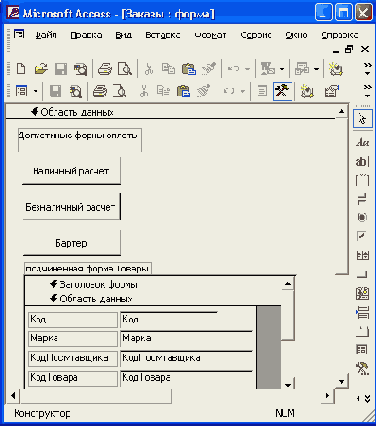Viewport: 376px width, 426px height.
Task: Select the Допустимые формы оплаты label
Action: pyautogui.click(x=80, y=140)
